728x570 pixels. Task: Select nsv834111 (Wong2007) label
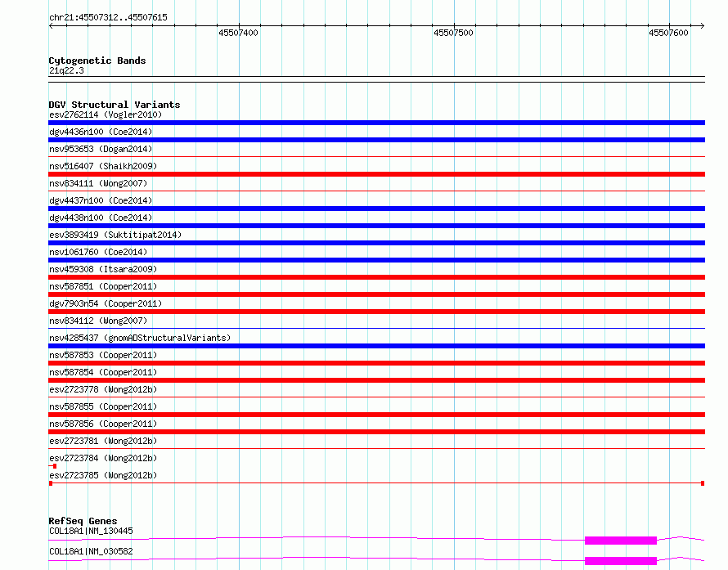(98, 183)
